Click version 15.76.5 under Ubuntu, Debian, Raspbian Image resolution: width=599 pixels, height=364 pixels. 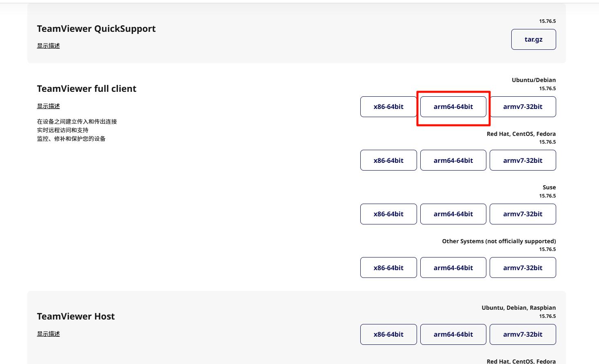click(x=547, y=316)
